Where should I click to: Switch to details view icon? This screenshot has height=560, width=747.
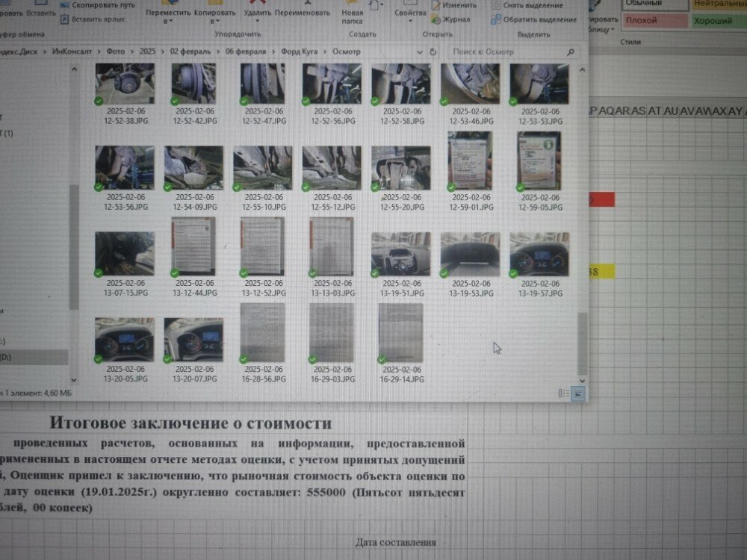click(563, 393)
